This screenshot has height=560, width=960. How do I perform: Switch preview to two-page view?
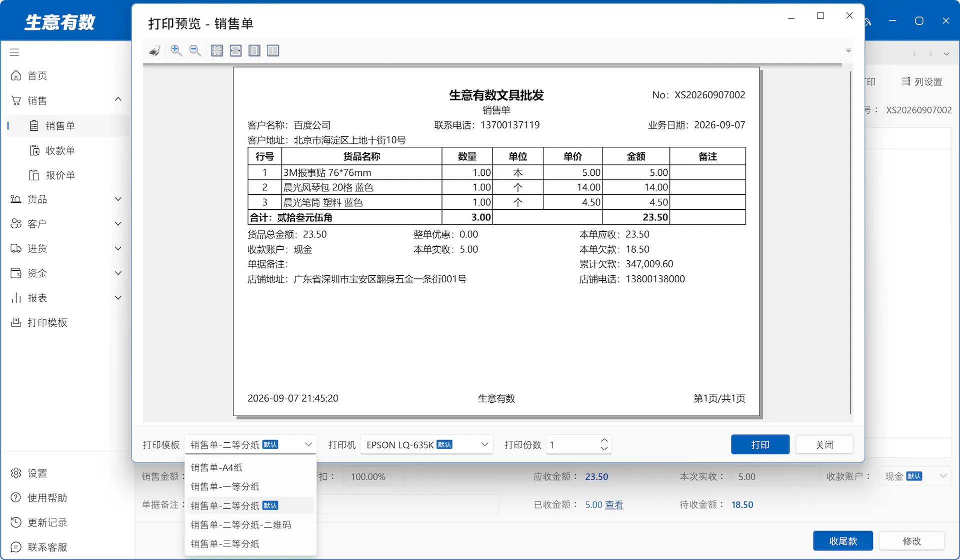click(x=273, y=50)
